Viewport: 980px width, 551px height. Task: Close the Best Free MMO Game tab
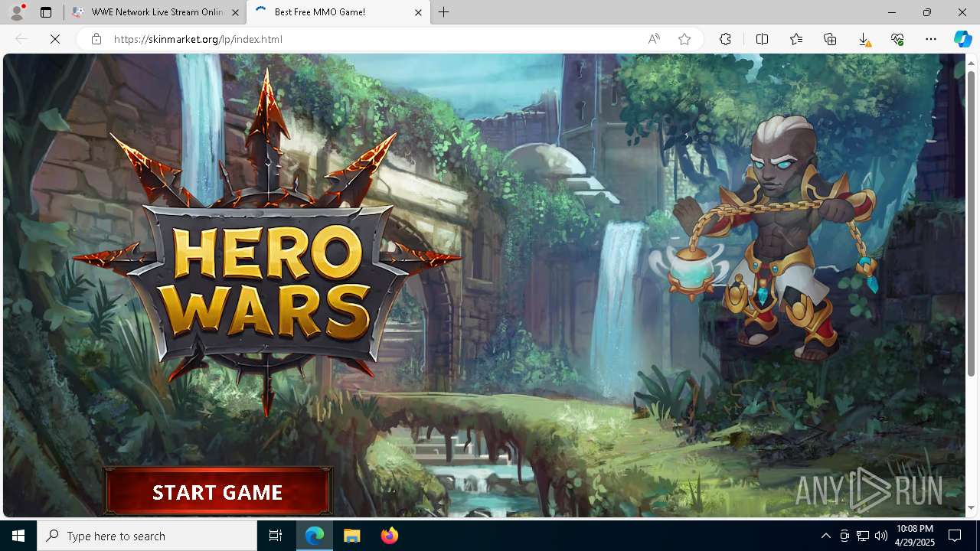click(418, 12)
